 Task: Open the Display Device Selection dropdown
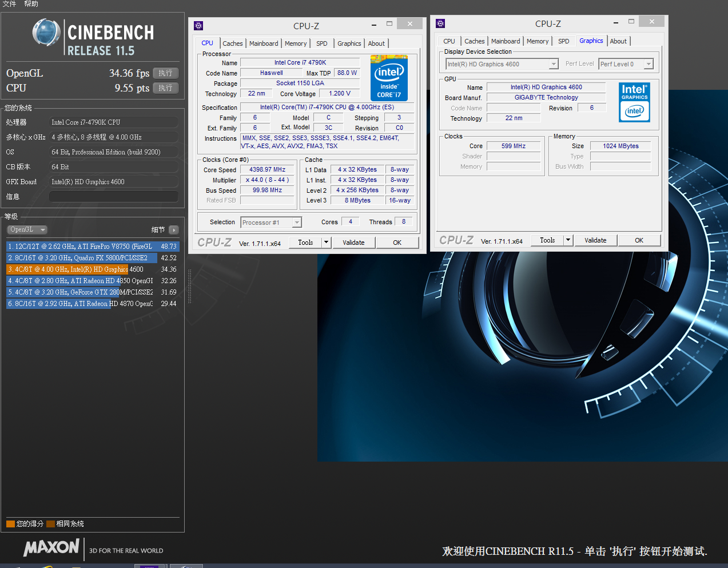[x=502, y=64]
